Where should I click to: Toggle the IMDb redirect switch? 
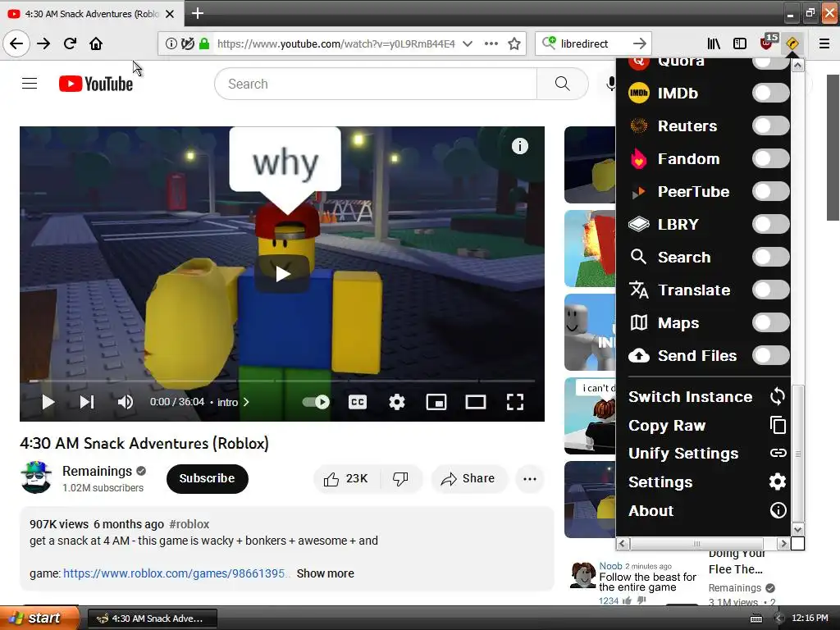click(x=770, y=93)
